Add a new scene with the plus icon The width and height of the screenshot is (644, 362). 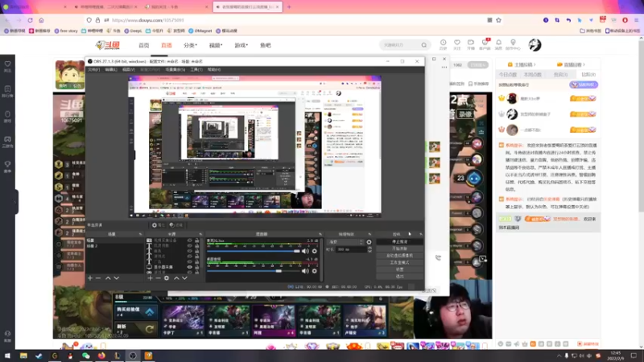point(90,278)
